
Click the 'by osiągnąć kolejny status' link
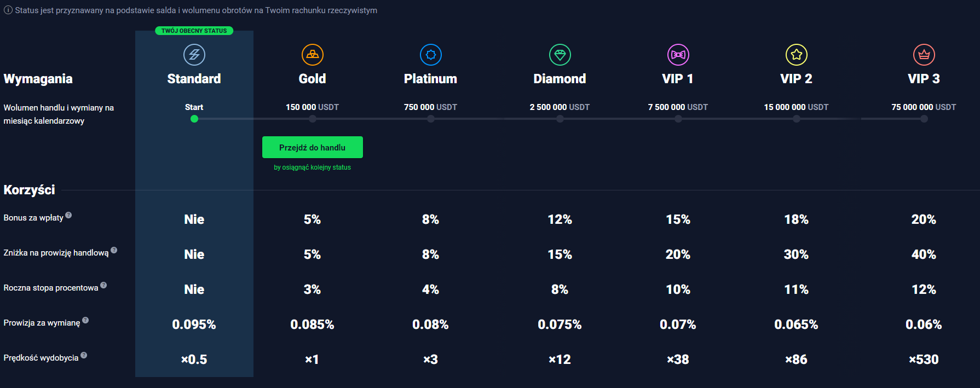[x=313, y=167]
